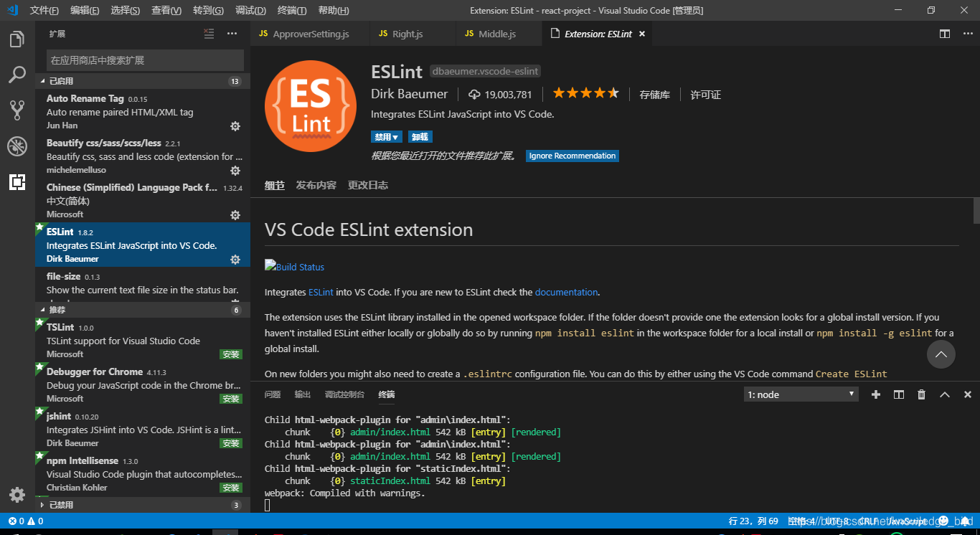980x535 pixels.
Task: Click the line and column indicator 行 23
Action: [x=753, y=521]
